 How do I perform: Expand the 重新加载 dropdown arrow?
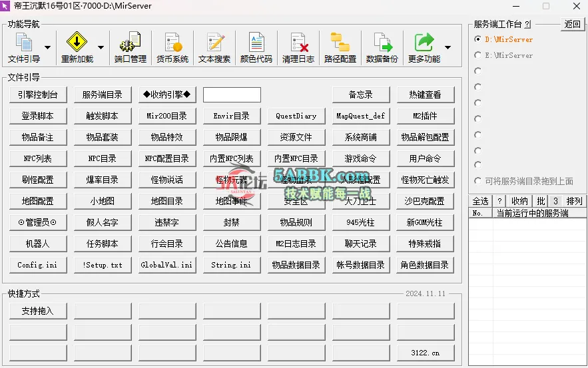coord(101,47)
